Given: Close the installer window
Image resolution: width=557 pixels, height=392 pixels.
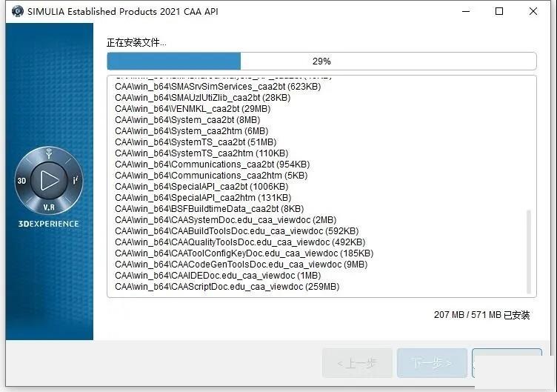Looking at the screenshot, I should (533, 11).
